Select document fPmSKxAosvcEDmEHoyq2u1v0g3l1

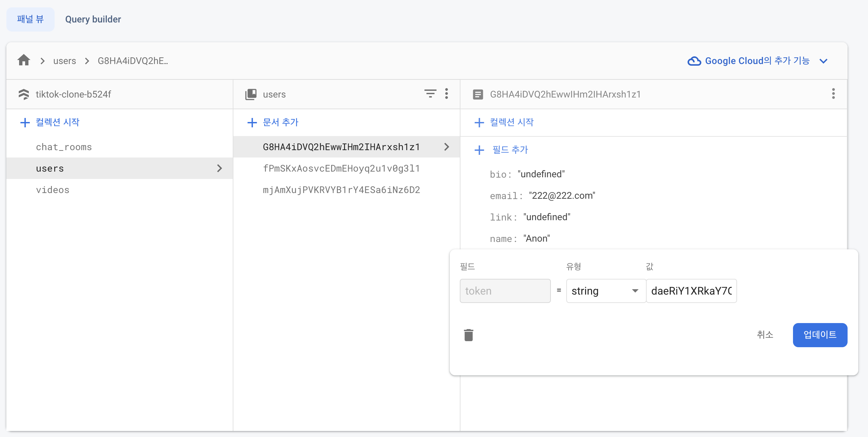click(341, 168)
